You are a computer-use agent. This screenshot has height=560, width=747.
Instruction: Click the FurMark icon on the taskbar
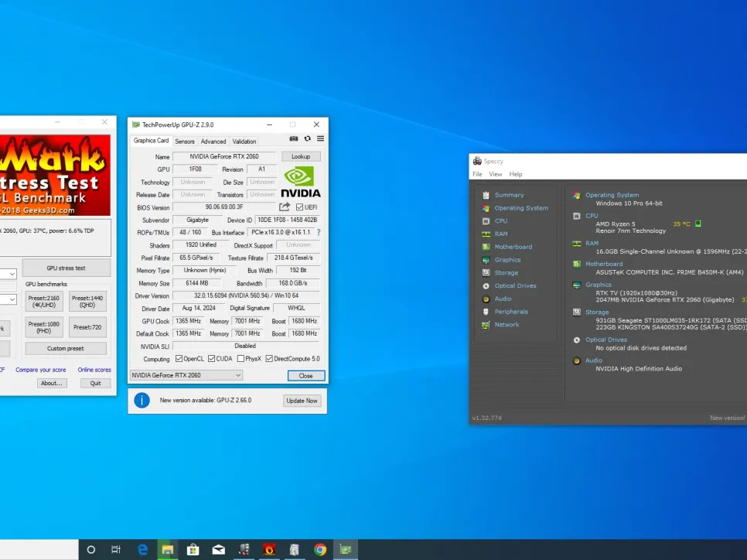coord(269,549)
